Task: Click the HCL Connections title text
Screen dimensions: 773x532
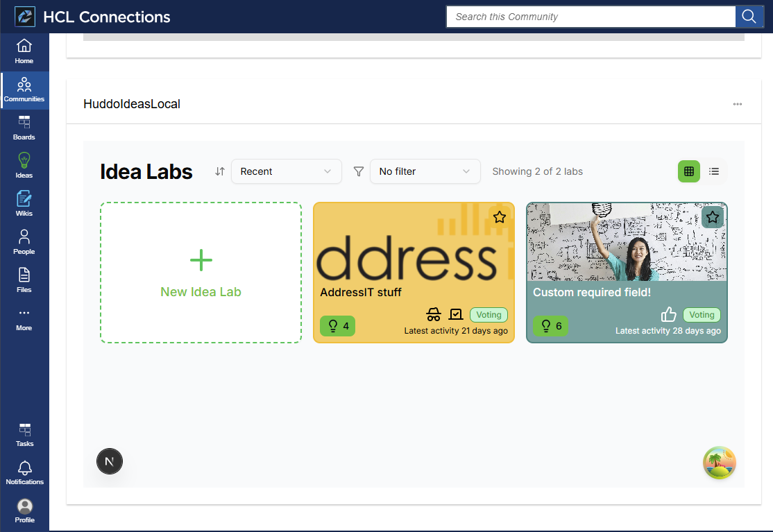Action: [x=106, y=17]
